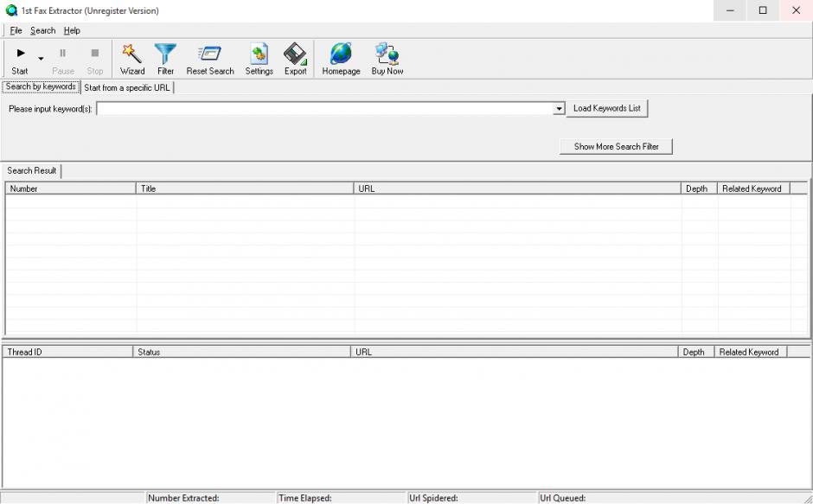
Task: Close the 1st Fax Extractor window
Action: pyautogui.click(x=796, y=10)
